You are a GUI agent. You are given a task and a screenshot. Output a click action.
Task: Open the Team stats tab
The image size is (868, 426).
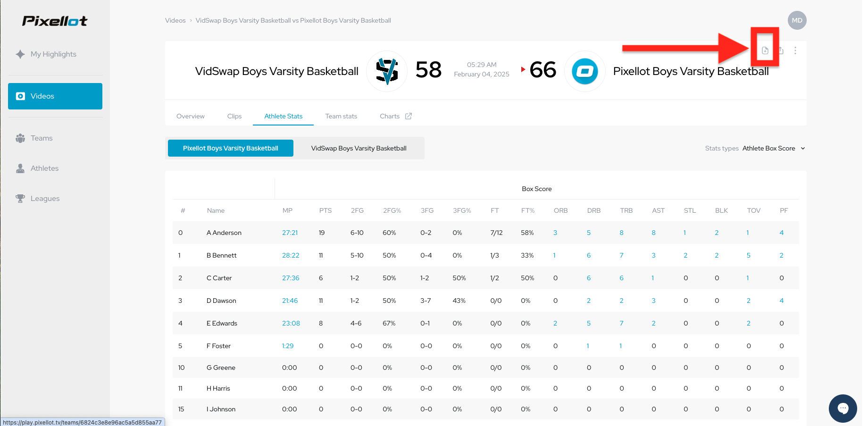tap(341, 116)
